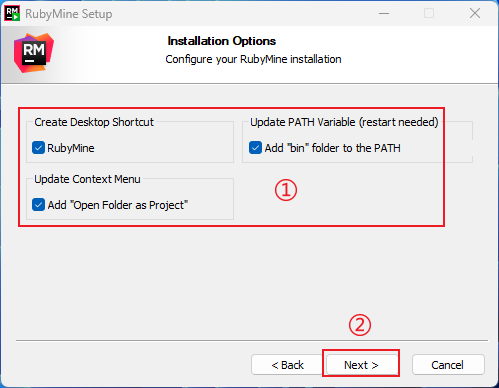499x388 pixels.
Task: Cancel the RubyMine installation
Action: (x=448, y=365)
